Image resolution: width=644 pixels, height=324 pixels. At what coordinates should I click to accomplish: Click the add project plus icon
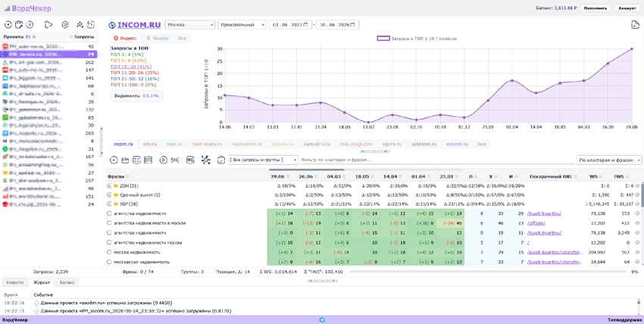[8, 25]
